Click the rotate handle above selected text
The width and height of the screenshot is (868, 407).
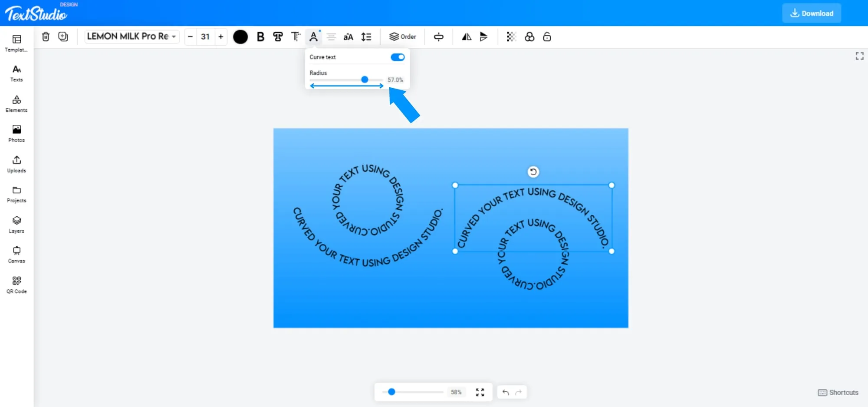[x=533, y=172]
